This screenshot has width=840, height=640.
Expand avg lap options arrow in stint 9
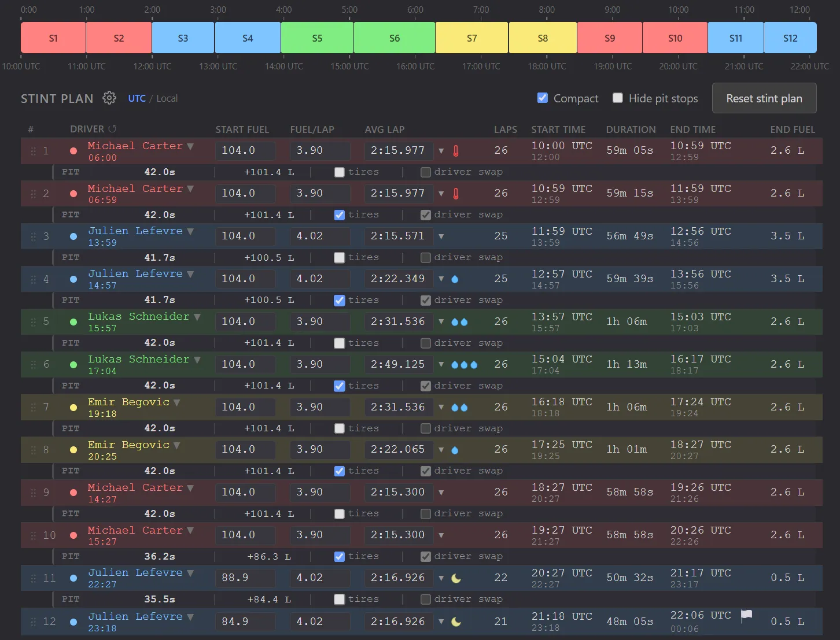[x=441, y=493]
